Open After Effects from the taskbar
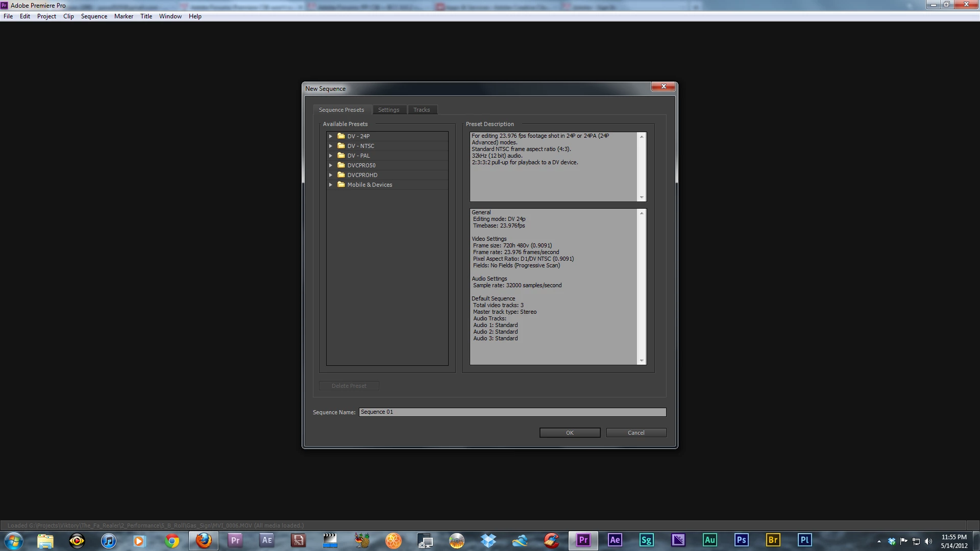Screen dimensions: 980x551 pos(615,540)
